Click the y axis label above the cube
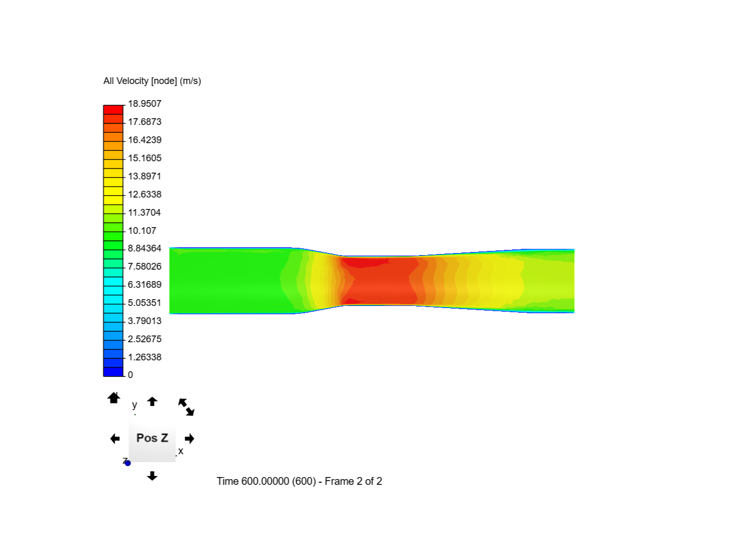The height and width of the screenshot is (560, 747). point(134,405)
